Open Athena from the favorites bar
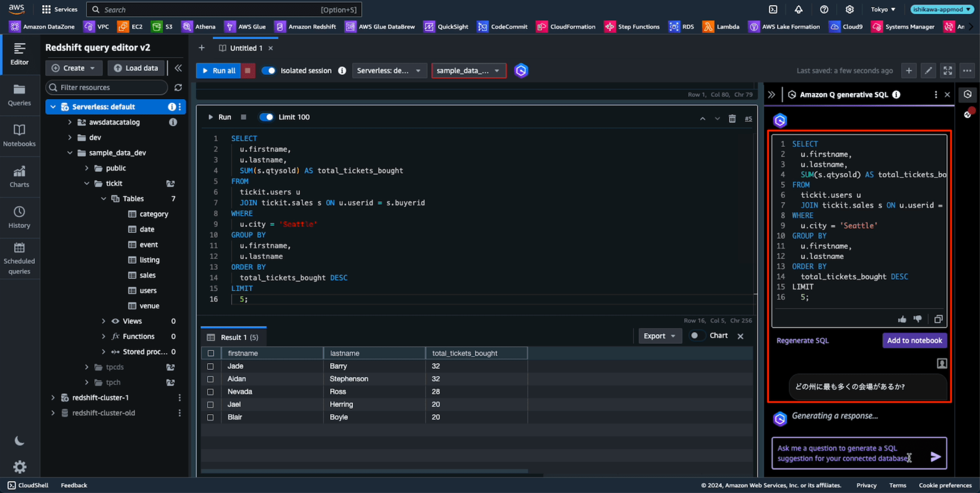Viewport: 980px width, 493px height. (x=199, y=26)
